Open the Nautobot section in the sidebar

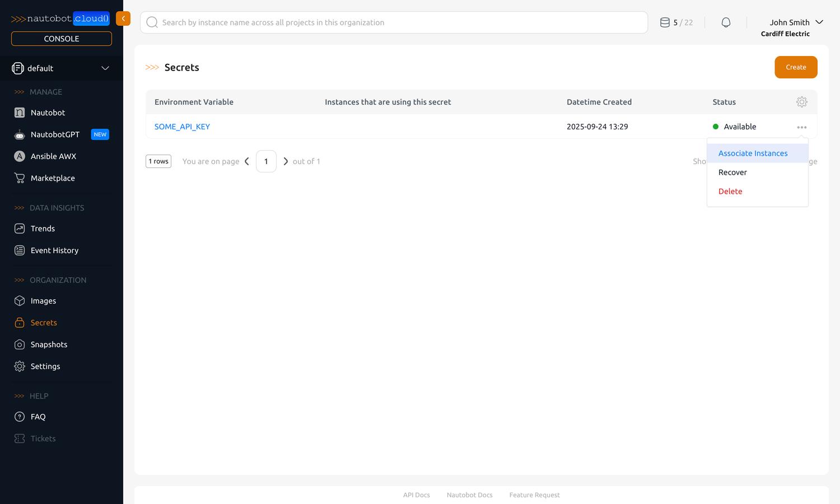(x=47, y=113)
